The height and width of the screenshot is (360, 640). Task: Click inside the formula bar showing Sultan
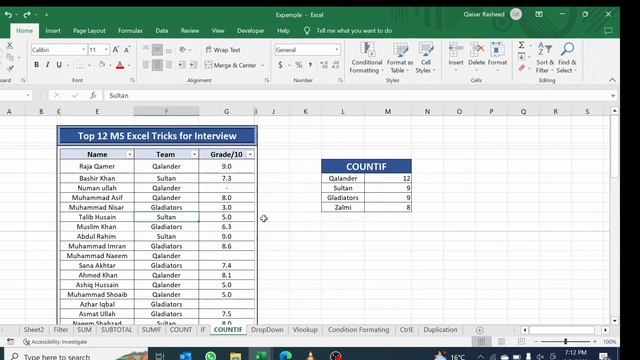click(355, 95)
